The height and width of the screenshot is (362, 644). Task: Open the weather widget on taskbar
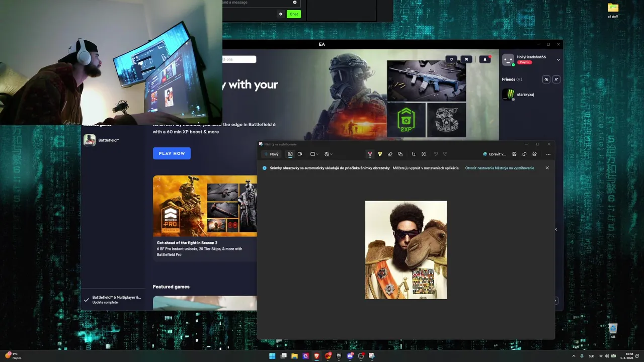[14, 356]
